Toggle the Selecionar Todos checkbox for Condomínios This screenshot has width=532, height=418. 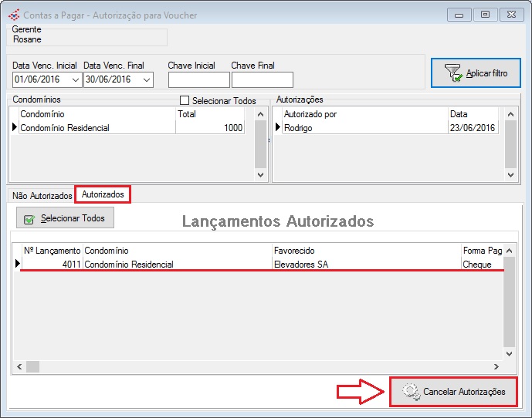point(185,100)
